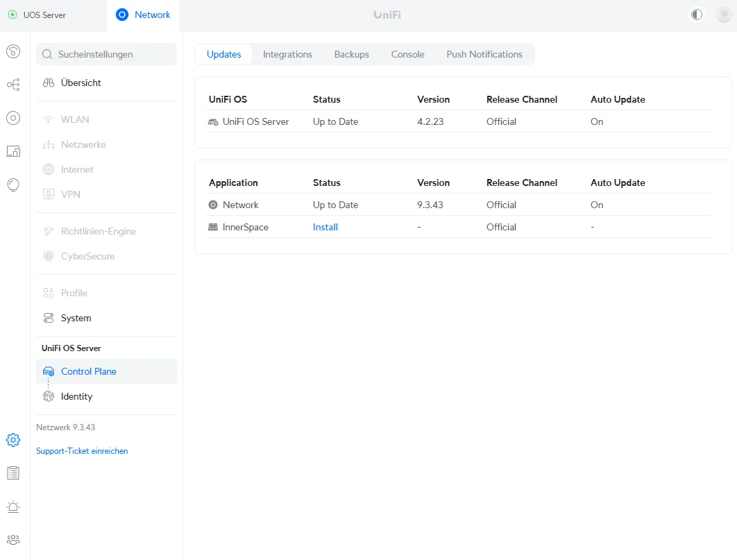Click UniFi OS Server 'Up to Date' status
Viewport: 737px width, 560px height.
336,121
